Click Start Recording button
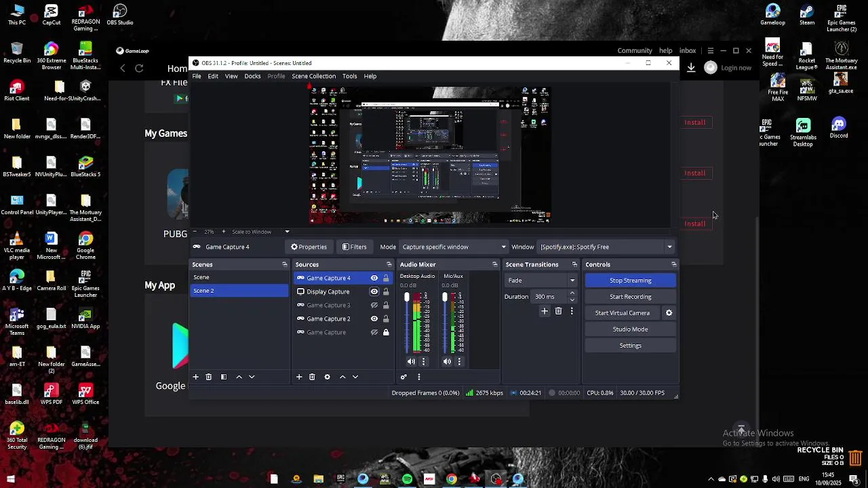This screenshot has width=868, height=488. point(630,297)
